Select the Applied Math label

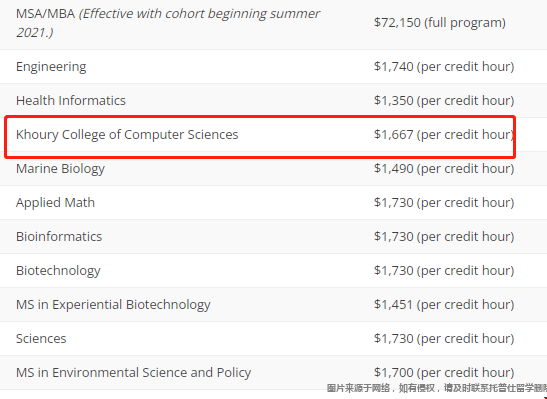(x=55, y=203)
